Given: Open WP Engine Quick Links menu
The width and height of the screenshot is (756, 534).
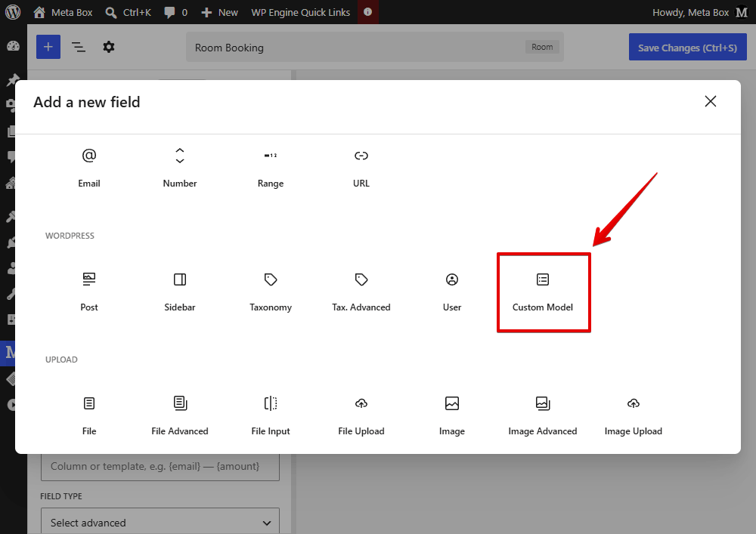Looking at the screenshot, I should tap(300, 12).
